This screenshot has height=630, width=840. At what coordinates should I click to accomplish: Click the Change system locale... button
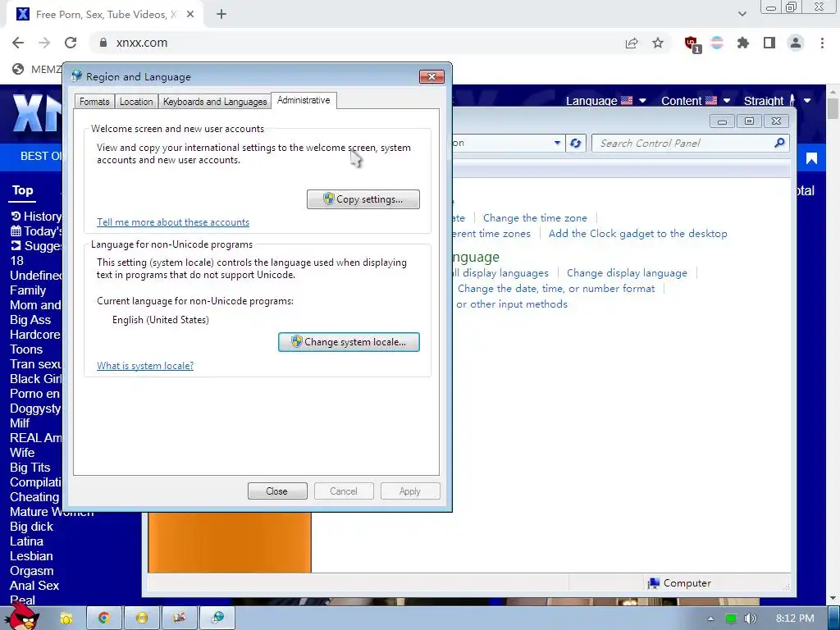349,342
